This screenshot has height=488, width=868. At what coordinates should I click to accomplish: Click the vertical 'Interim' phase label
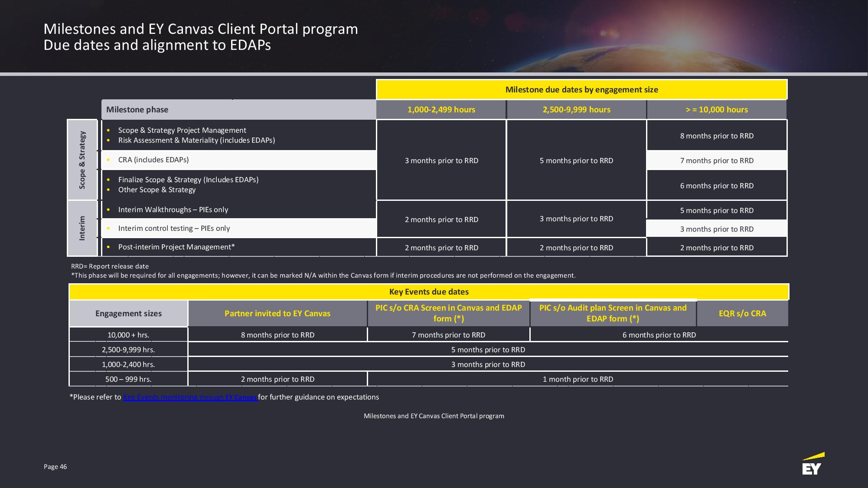[x=82, y=228]
